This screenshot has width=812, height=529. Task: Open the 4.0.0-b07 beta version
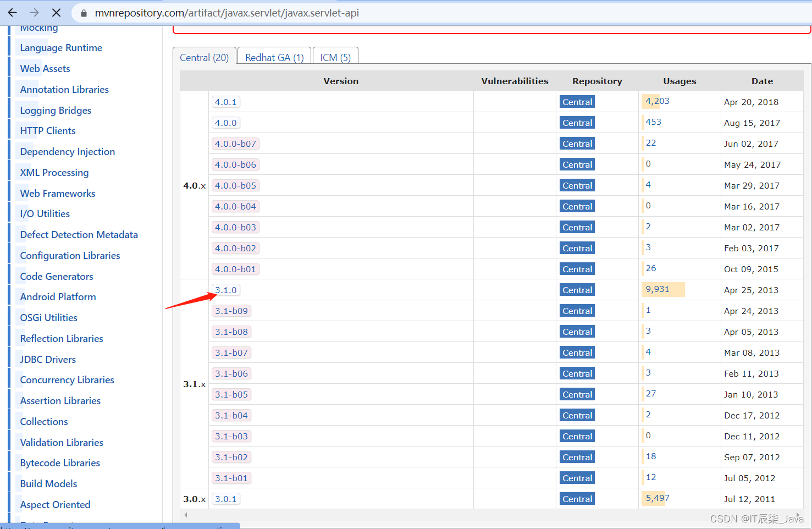click(x=235, y=144)
